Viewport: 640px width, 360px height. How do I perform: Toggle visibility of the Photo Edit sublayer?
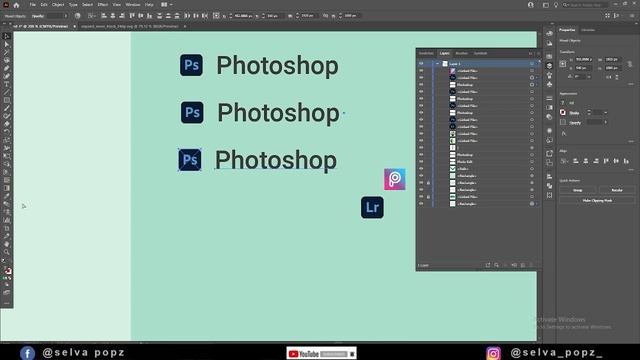coord(421,162)
